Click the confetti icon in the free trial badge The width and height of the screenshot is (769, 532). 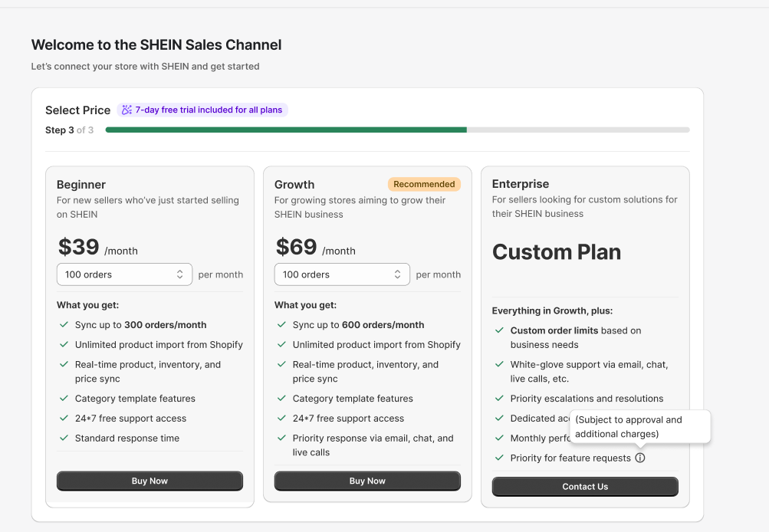[127, 110]
